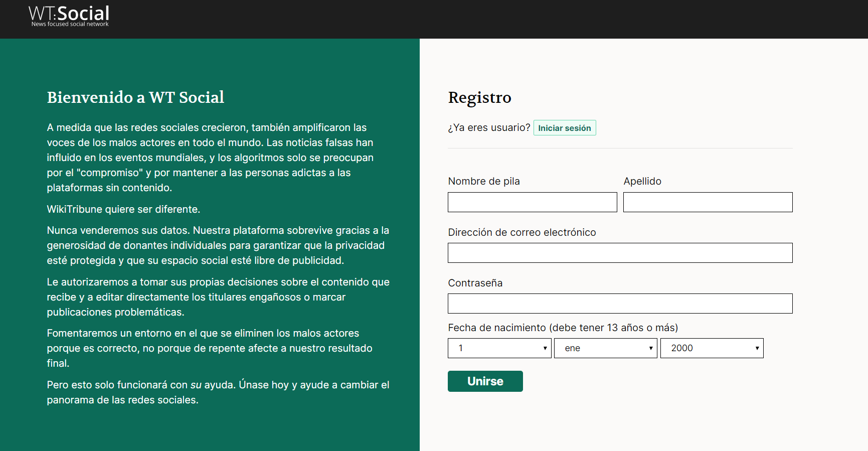Click the WikiTribune quiere ser diferente sentence
This screenshot has width=868, height=451.
point(123,209)
